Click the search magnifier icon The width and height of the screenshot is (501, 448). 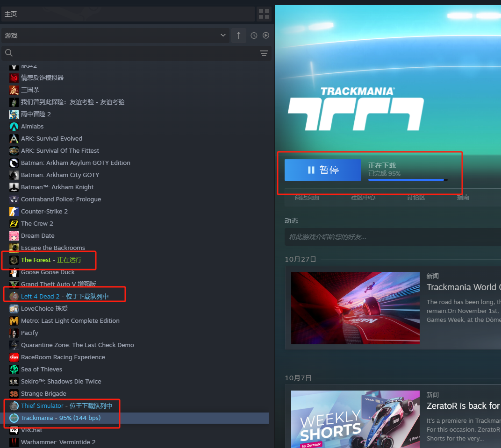click(x=9, y=53)
